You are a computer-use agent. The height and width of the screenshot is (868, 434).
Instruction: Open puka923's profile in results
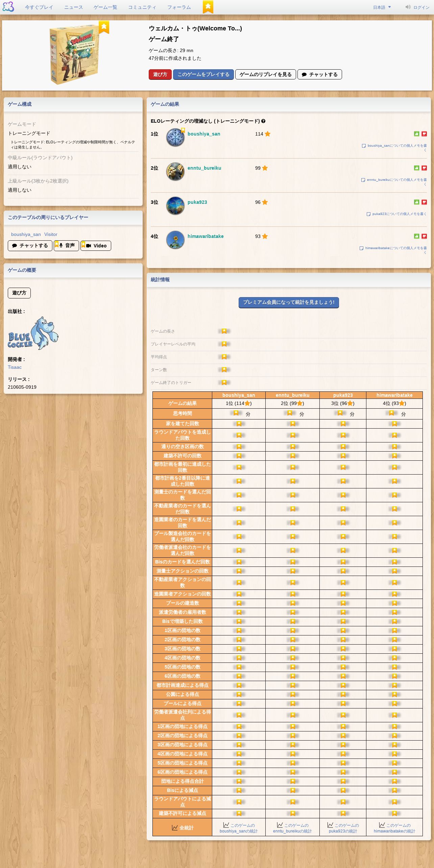click(197, 202)
